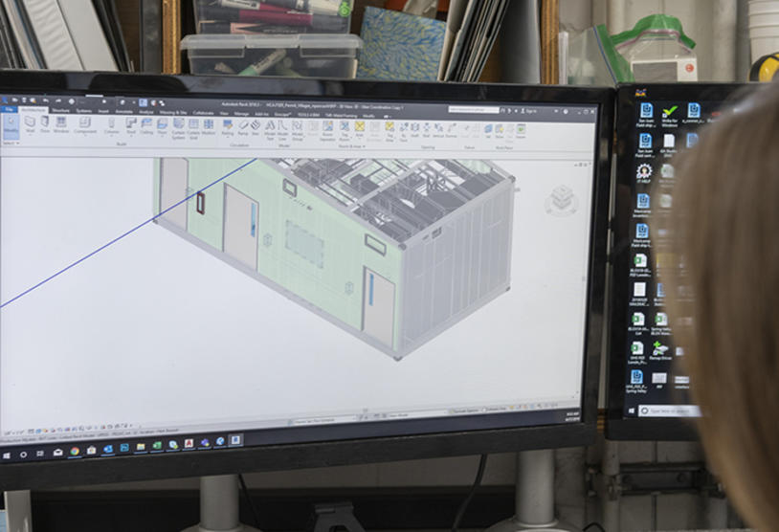Select the Window tool
779x532 pixels.
61,125
